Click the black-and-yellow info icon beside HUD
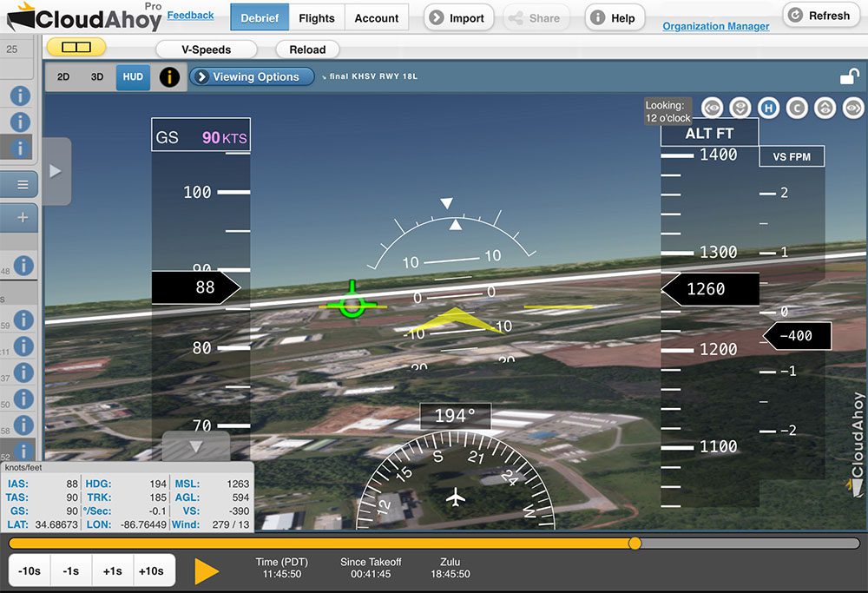The image size is (868, 593). (x=169, y=77)
